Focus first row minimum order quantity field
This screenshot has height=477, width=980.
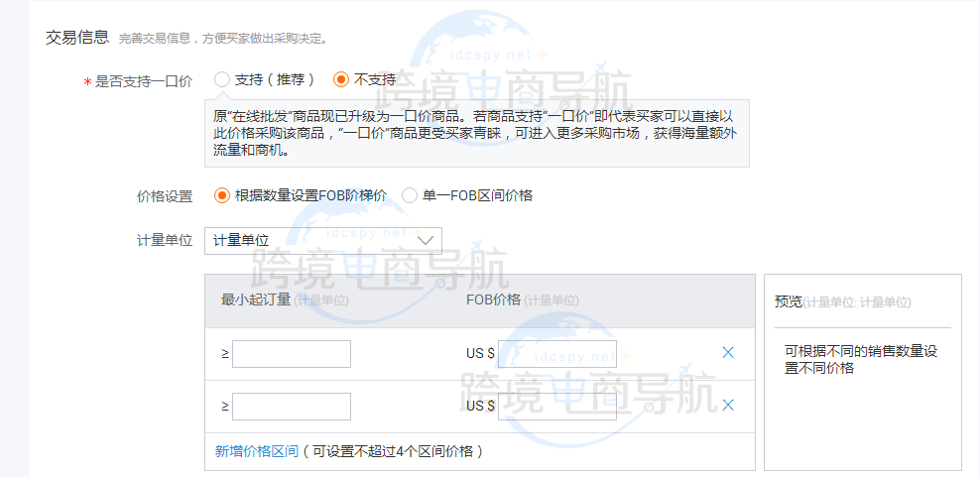tap(292, 354)
